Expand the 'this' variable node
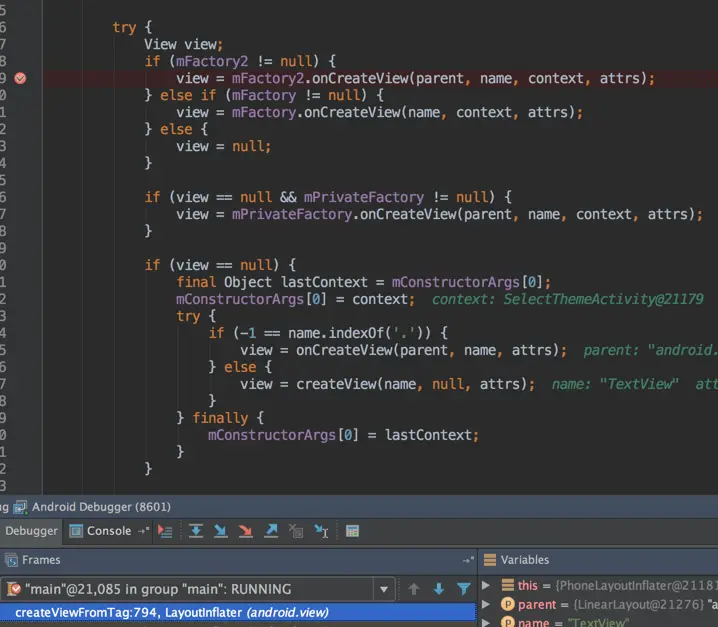The image size is (718, 627). (486, 585)
